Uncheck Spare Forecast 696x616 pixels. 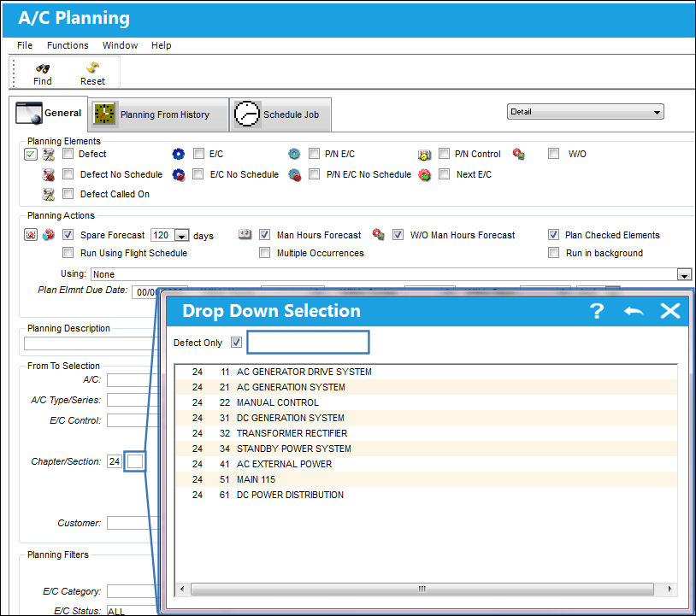click(x=68, y=235)
